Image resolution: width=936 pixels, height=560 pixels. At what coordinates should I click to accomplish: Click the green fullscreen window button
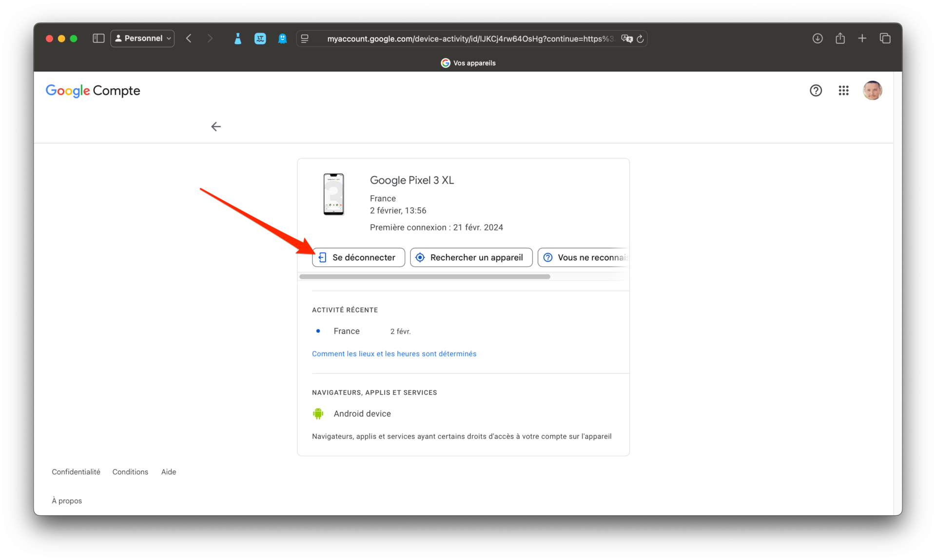click(74, 39)
